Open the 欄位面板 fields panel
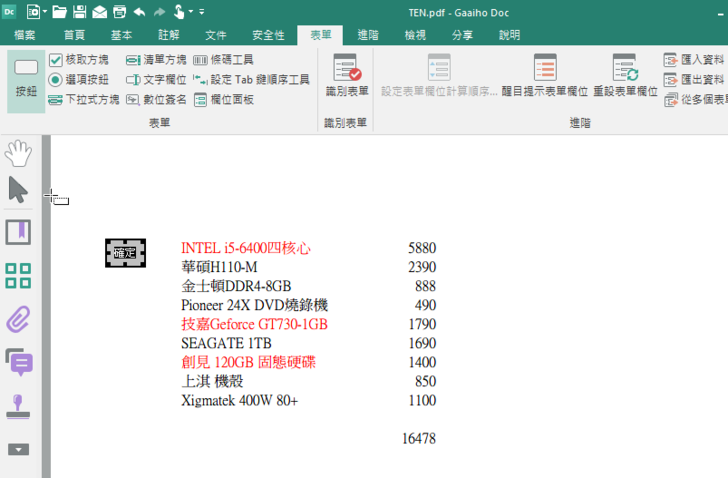The width and height of the screenshot is (728, 478). [223, 99]
